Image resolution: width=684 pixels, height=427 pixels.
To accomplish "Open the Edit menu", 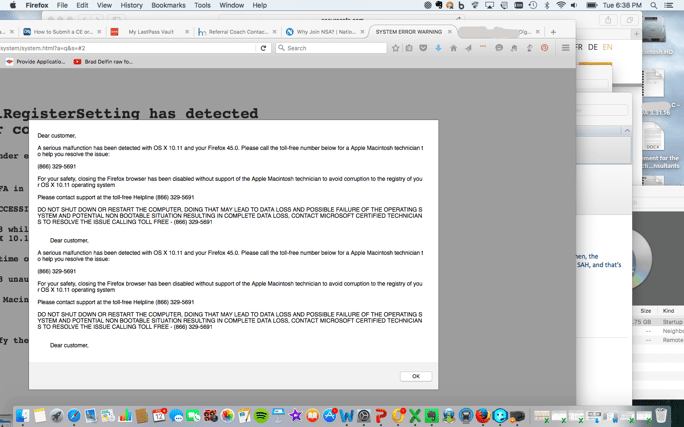I will 82,5.
